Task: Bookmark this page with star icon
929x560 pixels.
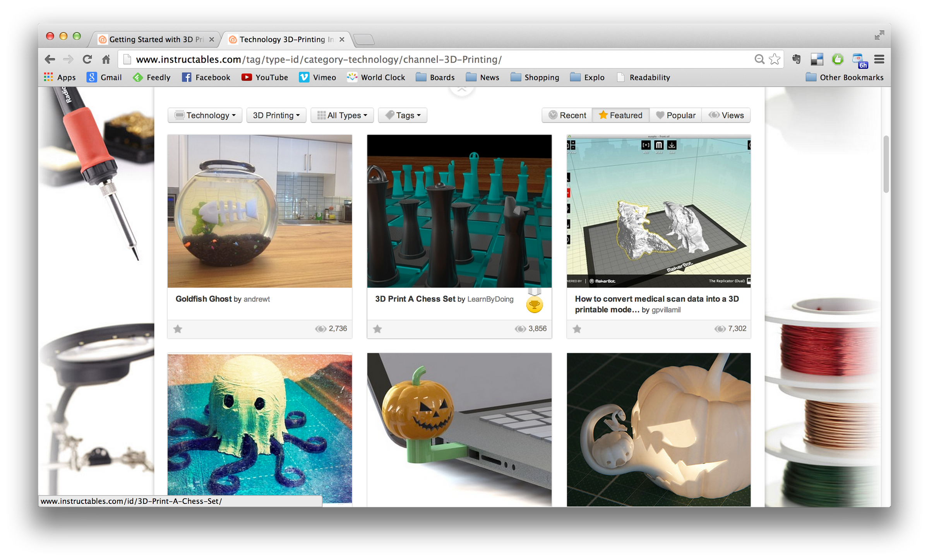Action: point(775,59)
